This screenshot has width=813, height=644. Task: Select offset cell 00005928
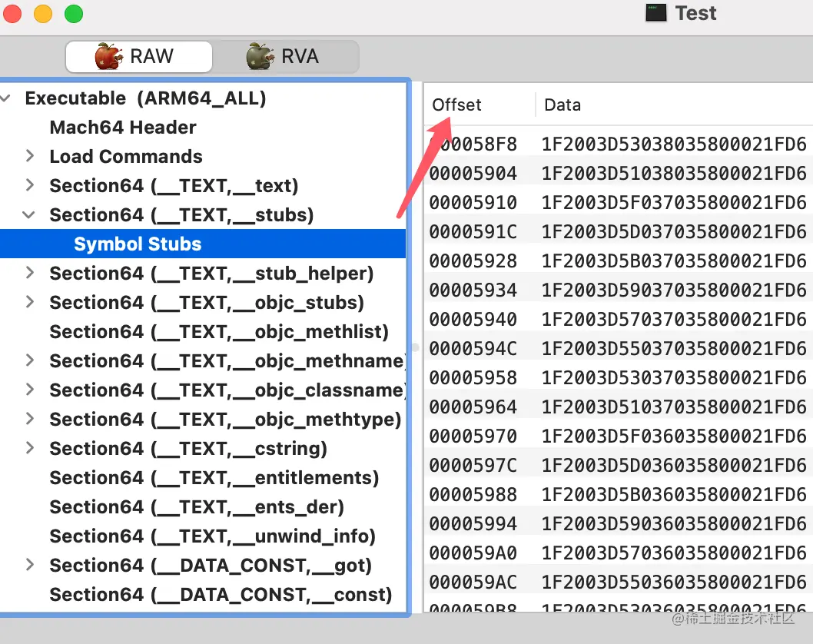pos(473,261)
